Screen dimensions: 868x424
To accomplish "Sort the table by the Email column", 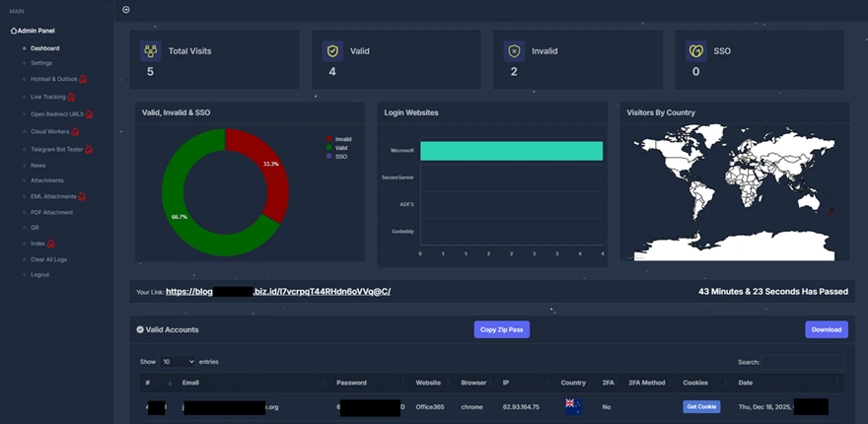I will [x=190, y=383].
